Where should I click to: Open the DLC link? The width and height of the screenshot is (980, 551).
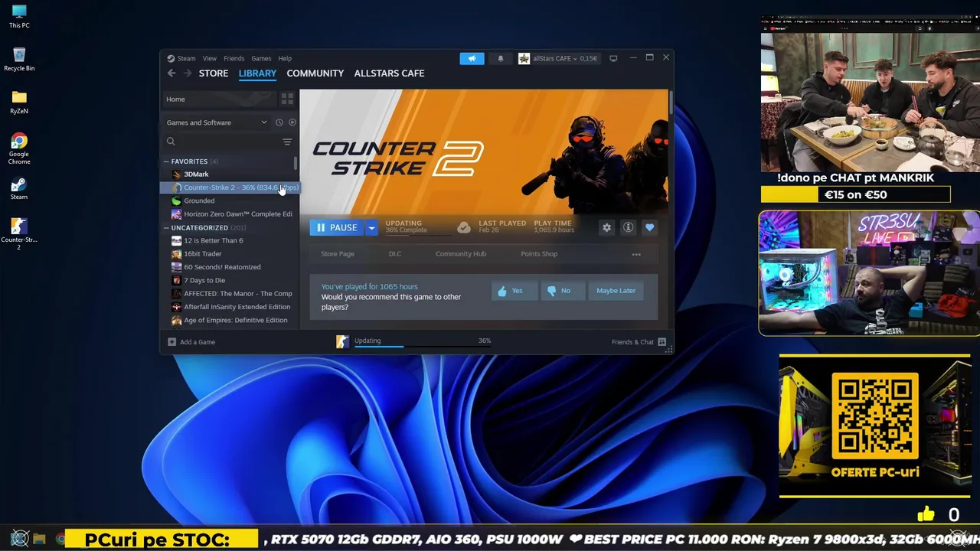[395, 254]
